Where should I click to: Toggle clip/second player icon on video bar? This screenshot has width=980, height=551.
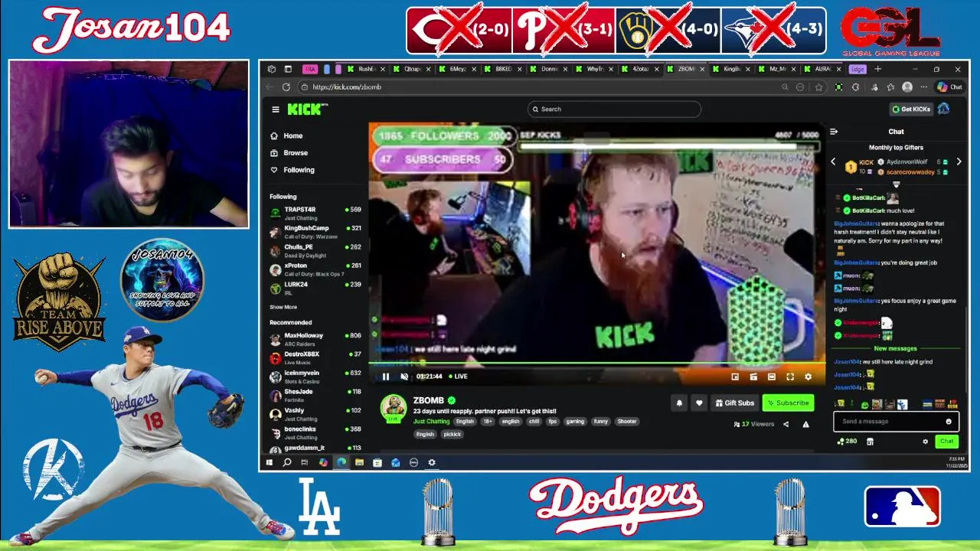tap(753, 377)
